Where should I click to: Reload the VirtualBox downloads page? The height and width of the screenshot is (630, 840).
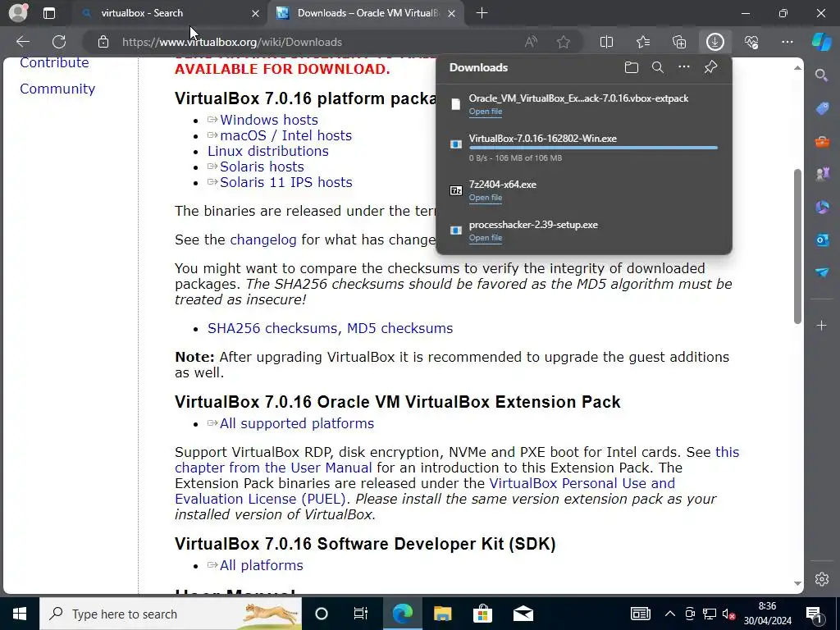(59, 42)
